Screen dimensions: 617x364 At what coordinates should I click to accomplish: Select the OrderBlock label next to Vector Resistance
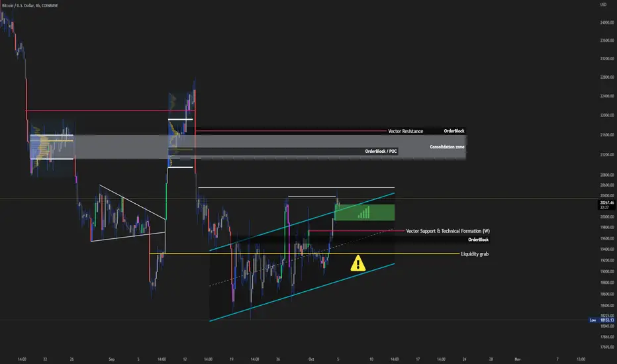tap(454, 131)
